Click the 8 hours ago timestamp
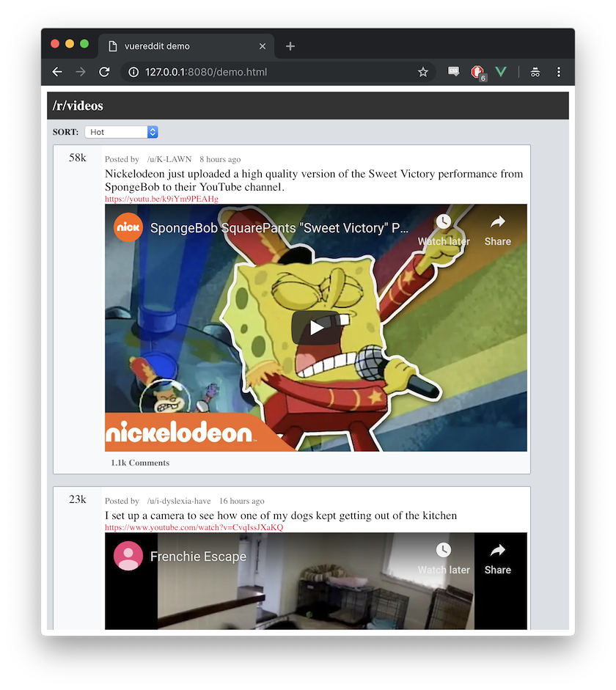616x690 pixels. (220, 159)
